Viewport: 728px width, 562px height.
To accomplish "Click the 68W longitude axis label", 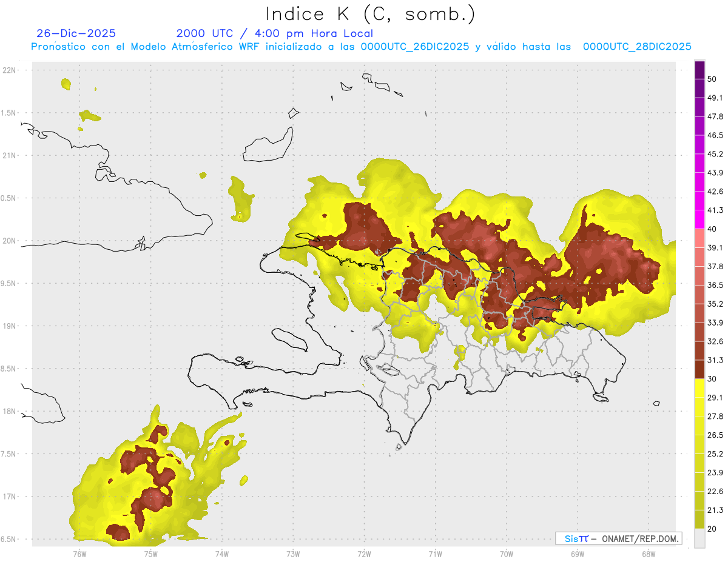I will click(649, 554).
